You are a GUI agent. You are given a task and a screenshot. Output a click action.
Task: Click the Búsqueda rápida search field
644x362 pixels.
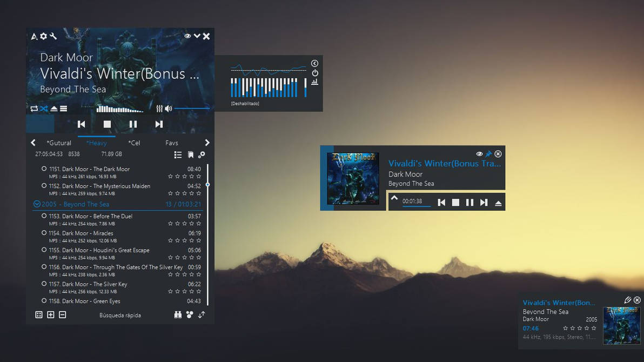click(120, 315)
